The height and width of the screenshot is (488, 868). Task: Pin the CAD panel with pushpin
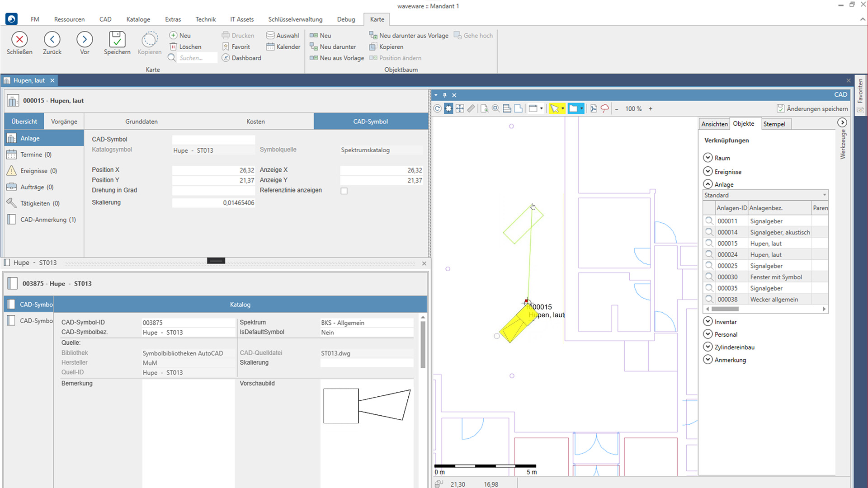(445, 95)
